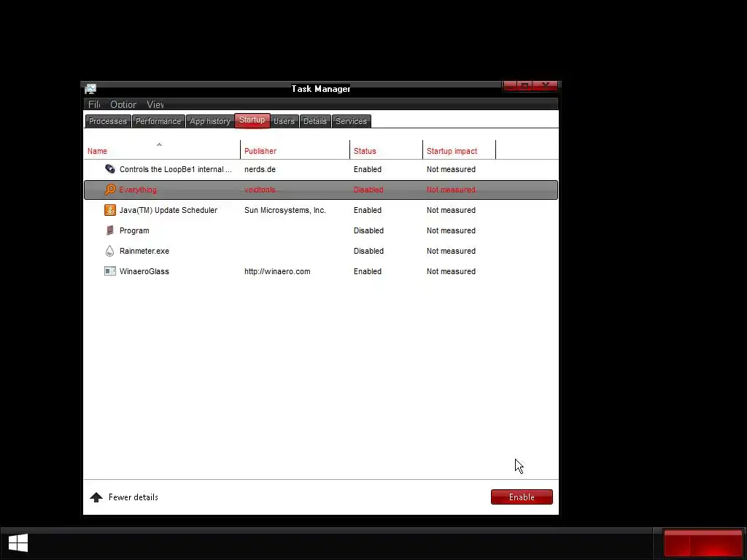Click the voidtools publisher cell
The height and width of the screenshot is (560, 747).
pyautogui.click(x=260, y=190)
